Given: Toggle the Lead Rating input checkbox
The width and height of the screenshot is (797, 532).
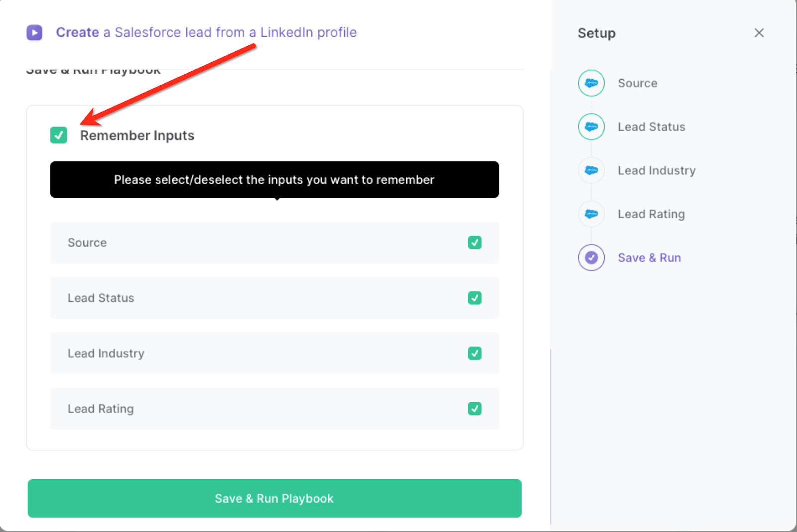Looking at the screenshot, I should [x=475, y=408].
